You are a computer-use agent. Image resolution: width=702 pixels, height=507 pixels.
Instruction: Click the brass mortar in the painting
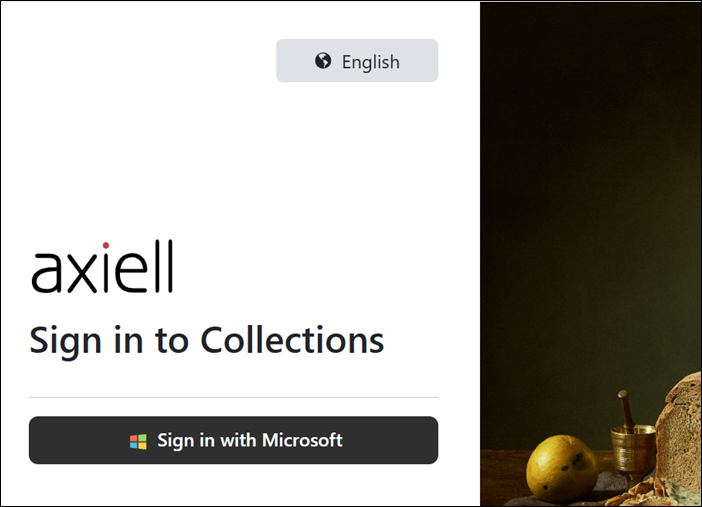[x=633, y=447]
